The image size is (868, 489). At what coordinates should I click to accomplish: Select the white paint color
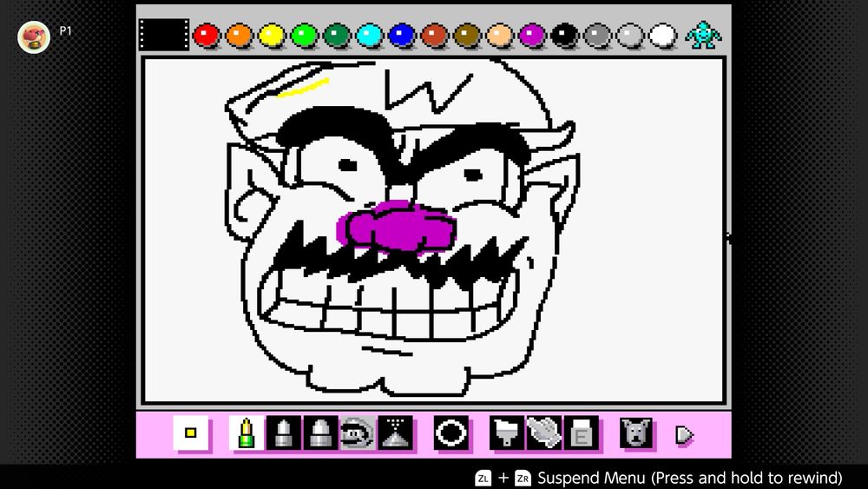click(662, 36)
